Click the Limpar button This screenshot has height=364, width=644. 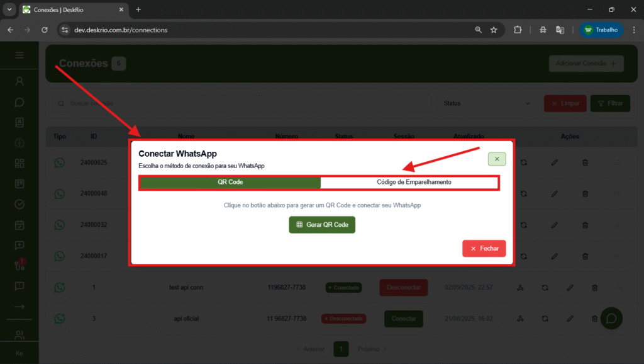pos(565,103)
